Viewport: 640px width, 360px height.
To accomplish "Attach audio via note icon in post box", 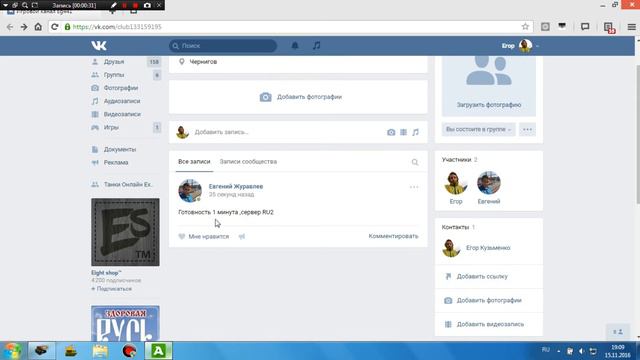I will pyautogui.click(x=415, y=132).
